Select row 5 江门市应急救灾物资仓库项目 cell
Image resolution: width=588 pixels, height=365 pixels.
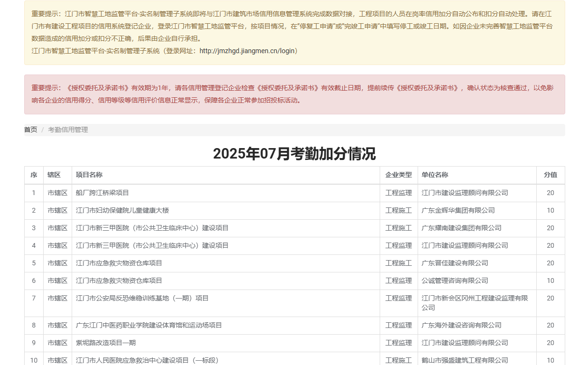[226, 263]
